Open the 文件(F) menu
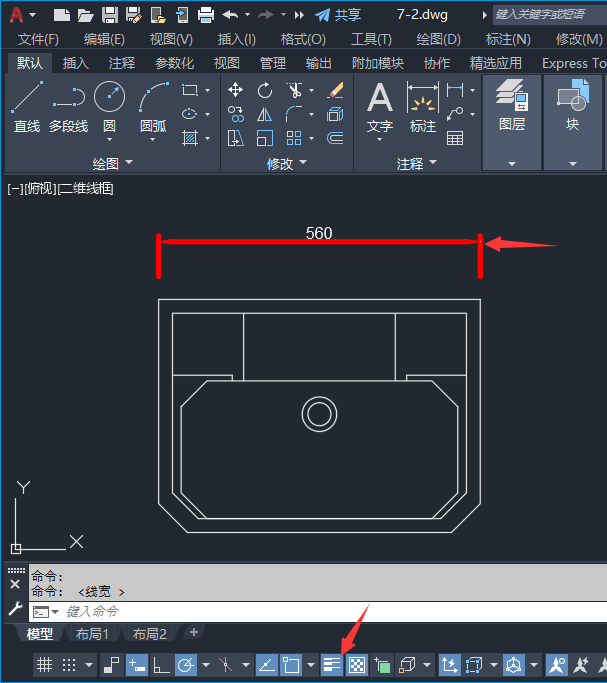607x683 pixels. 38,40
